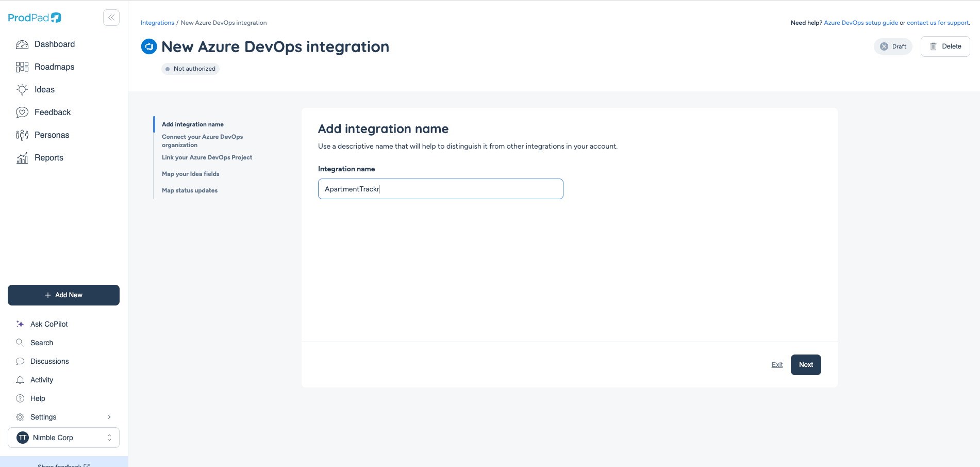Click the plus icon on Add New
Screen dimensions: 980x467
click(48, 295)
